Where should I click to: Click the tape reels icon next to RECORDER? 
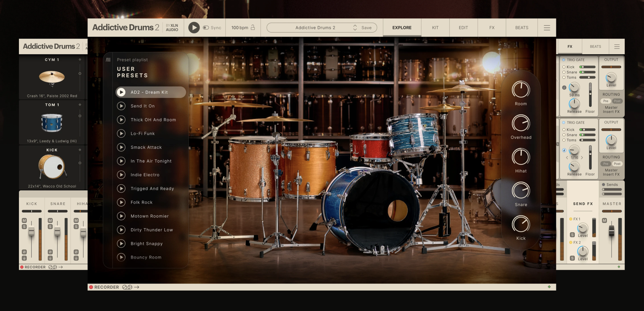coord(127,287)
